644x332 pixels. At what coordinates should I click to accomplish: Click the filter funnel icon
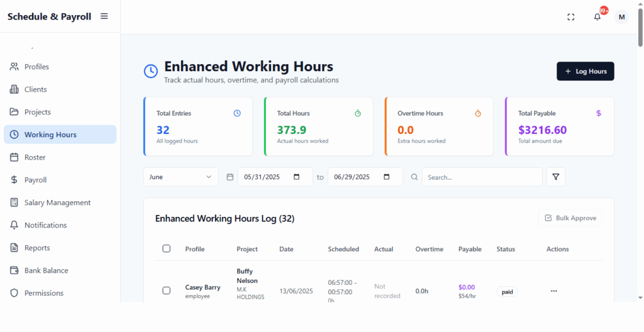(555, 177)
